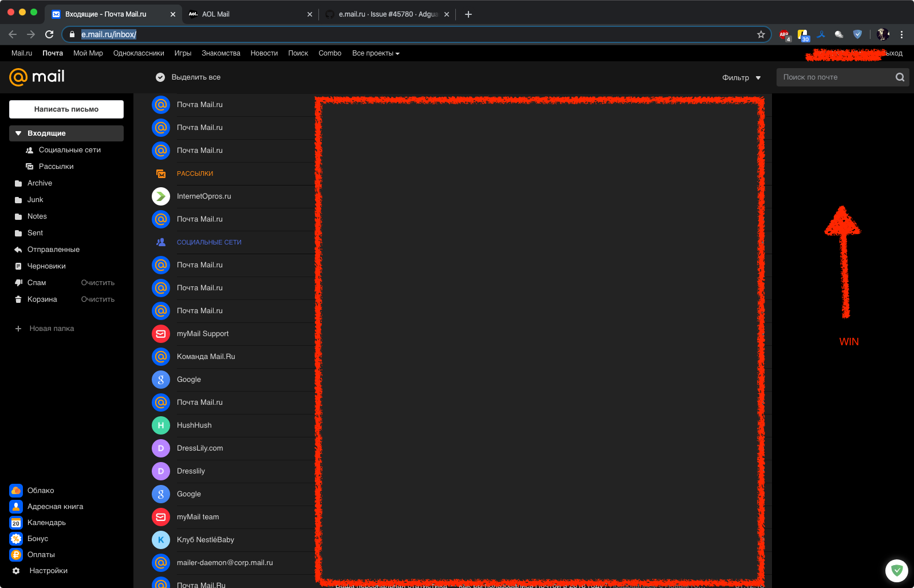This screenshot has width=914, height=588.
Task: Open the Бонус icon
Action: [x=16, y=539]
